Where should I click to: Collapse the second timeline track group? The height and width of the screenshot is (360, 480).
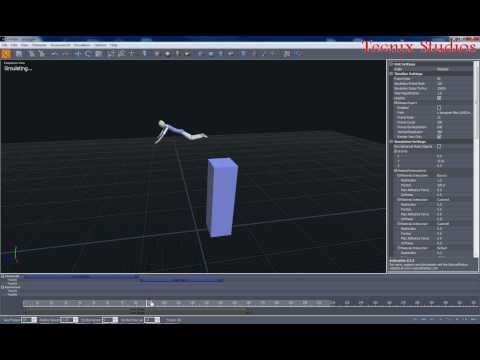3,287
